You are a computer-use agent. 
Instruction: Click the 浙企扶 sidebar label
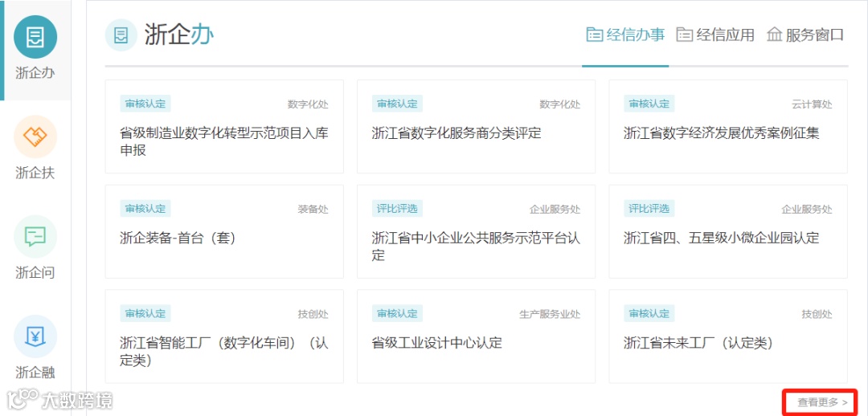[35, 173]
